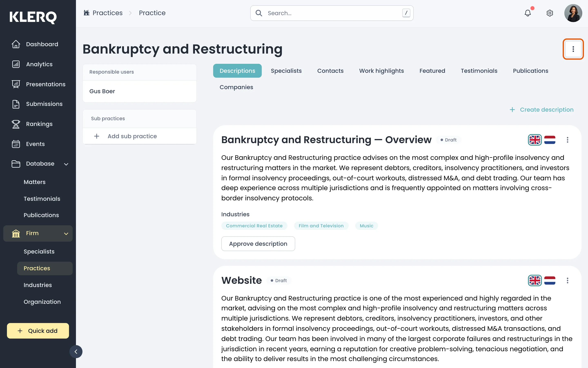The height and width of the screenshot is (368, 588).
Task: Click the Events calendar icon
Action: 16,144
